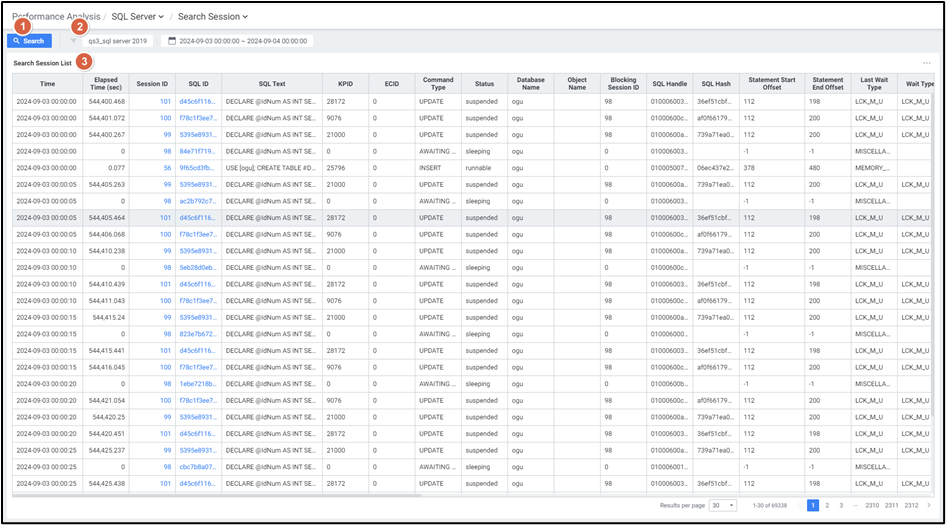
Task: Go to page 2 of results
Action: tap(827, 505)
